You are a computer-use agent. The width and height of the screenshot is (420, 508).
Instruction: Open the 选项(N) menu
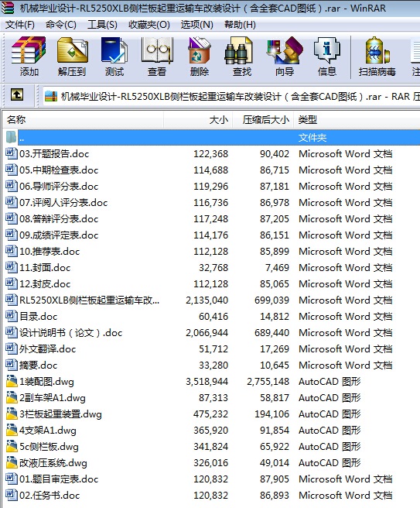coord(196,25)
